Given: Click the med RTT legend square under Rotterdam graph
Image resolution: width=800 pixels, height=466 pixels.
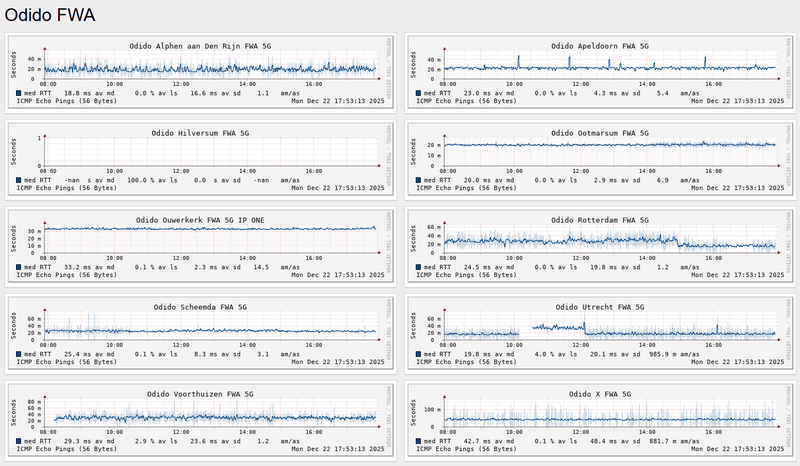Looking at the screenshot, I should (418, 267).
